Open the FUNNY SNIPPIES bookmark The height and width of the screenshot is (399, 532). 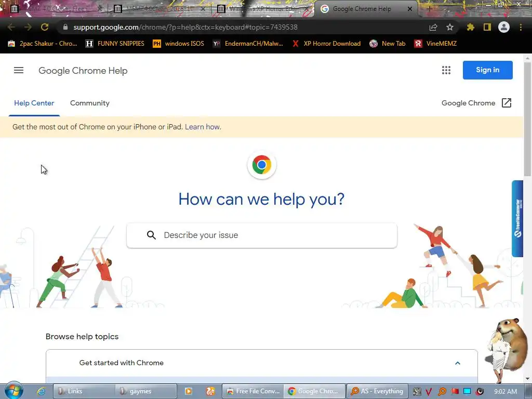[x=115, y=44]
